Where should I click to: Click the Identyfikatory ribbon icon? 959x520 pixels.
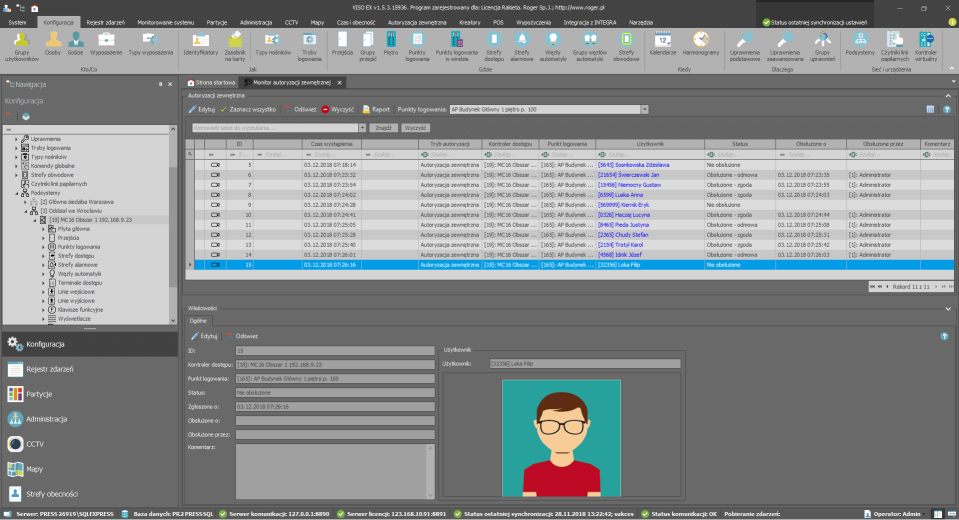click(201, 40)
